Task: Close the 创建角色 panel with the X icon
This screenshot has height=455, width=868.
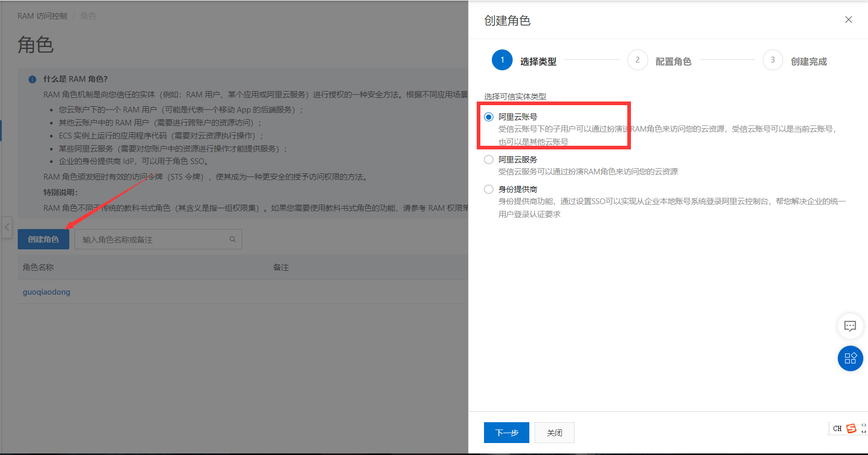Action: click(848, 20)
